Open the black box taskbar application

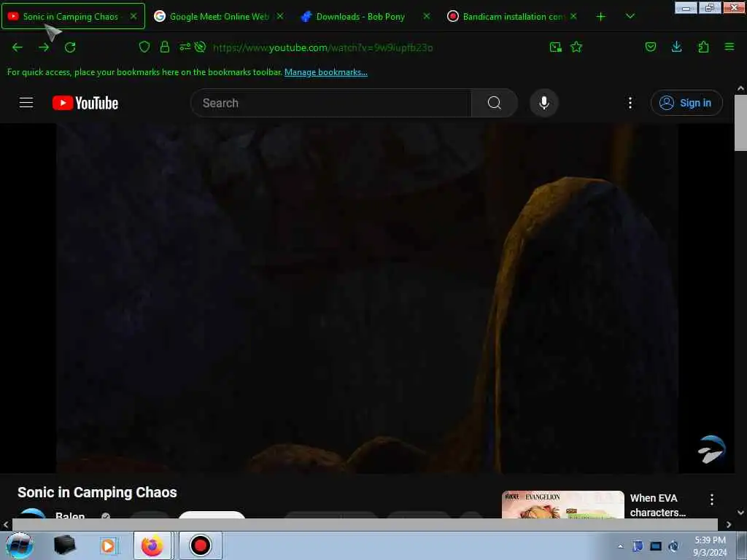point(64,545)
